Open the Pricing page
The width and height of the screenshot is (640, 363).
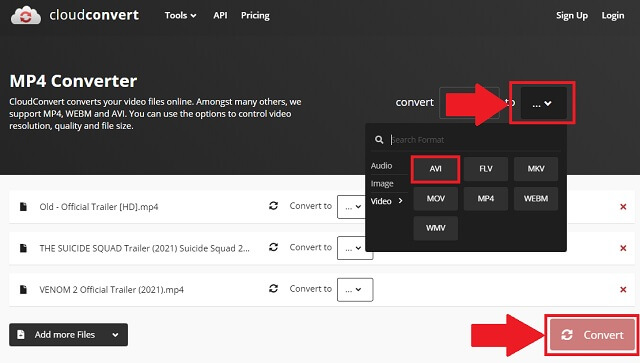(x=255, y=16)
